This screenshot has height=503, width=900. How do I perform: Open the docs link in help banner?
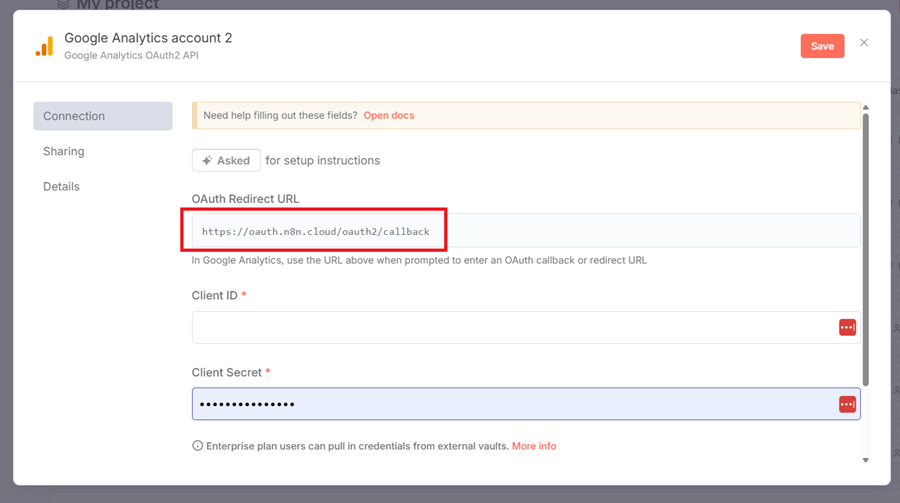click(388, 115)
